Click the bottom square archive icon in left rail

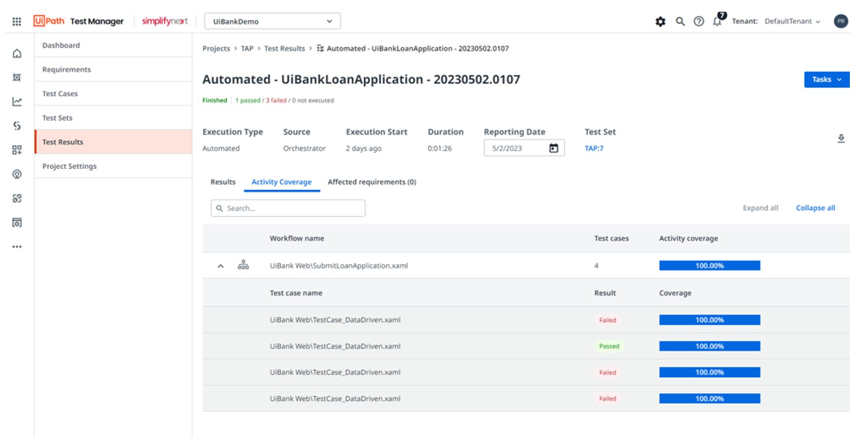[17, 223]
